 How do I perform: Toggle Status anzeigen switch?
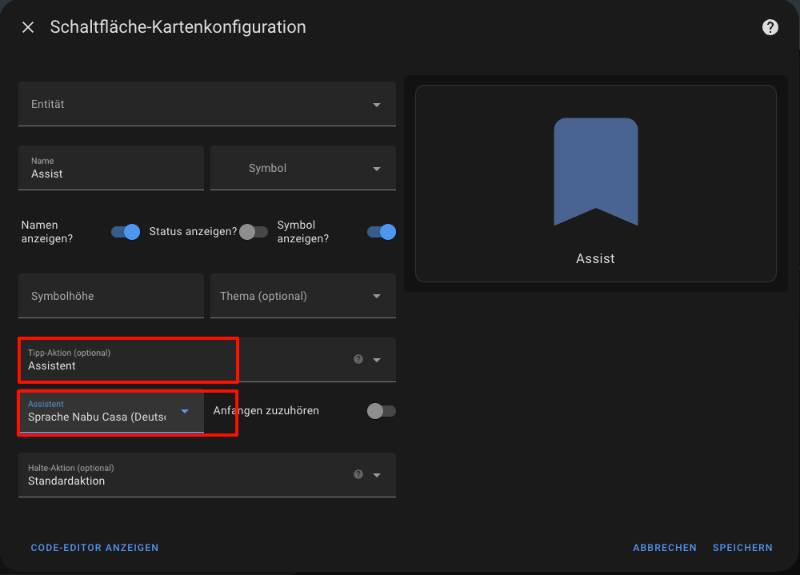point(253,232)
